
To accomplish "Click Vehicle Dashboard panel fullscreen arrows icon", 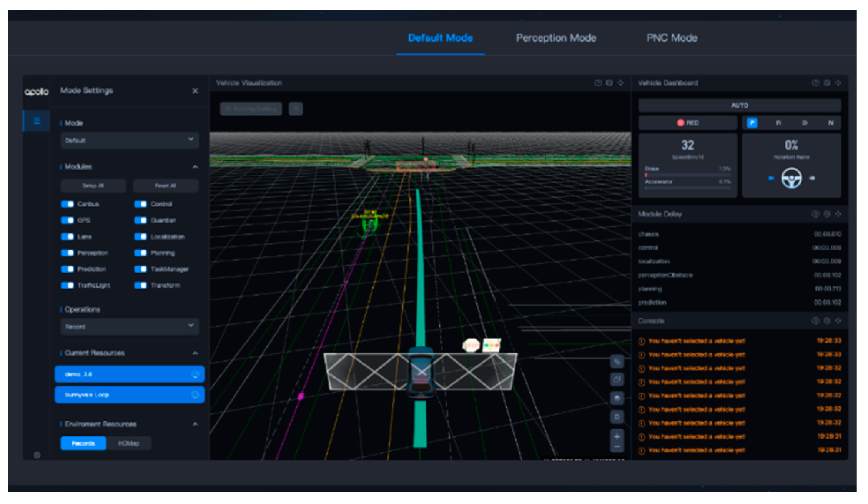I will click(838, 83).
